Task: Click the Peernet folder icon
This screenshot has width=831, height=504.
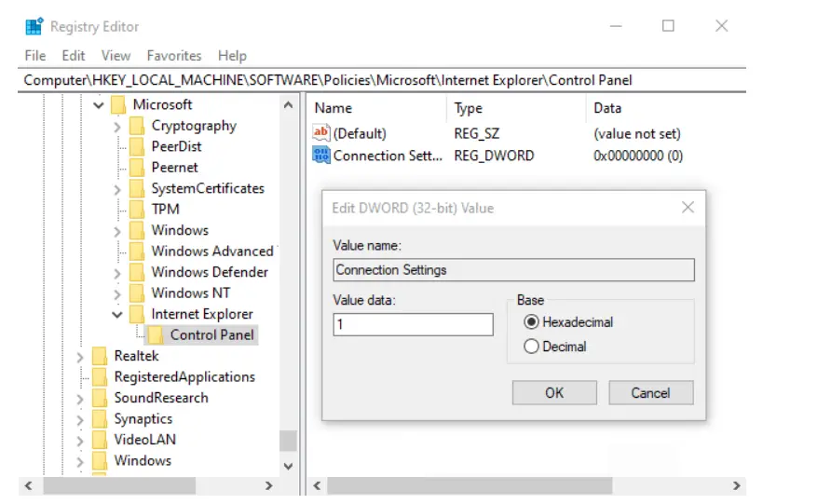Action: 137,168
